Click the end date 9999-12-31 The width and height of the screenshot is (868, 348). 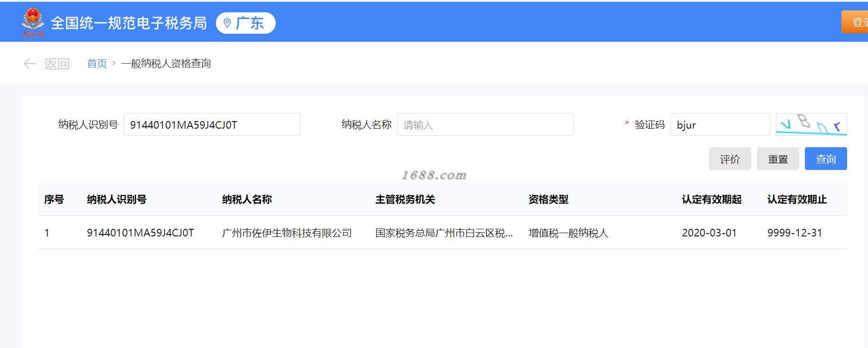click(795, 233)
